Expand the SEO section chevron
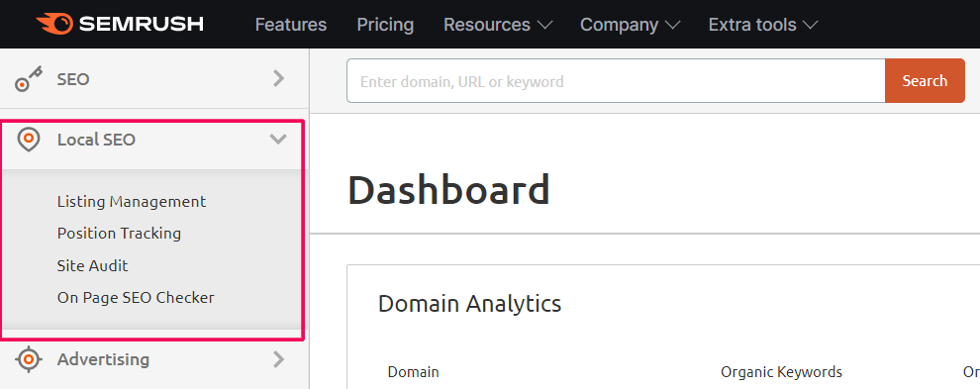 coord(279,79)
